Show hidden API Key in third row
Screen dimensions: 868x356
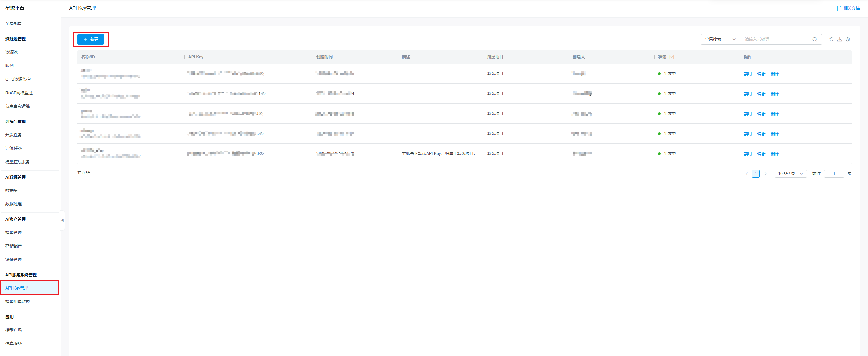pyautogui.click(x=261, y=114)
